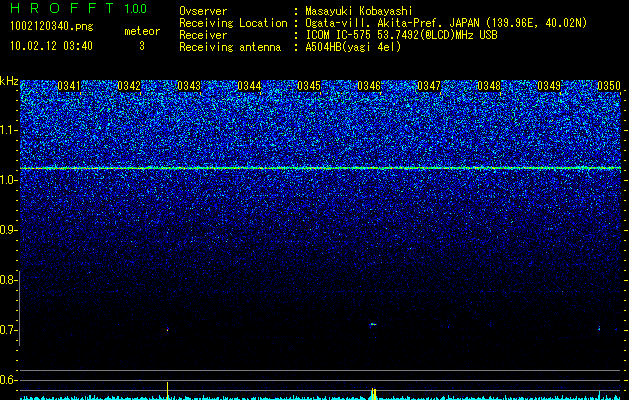Click the 0.9 frequency axis label
The image size is (629, 400).
(8, 230)
